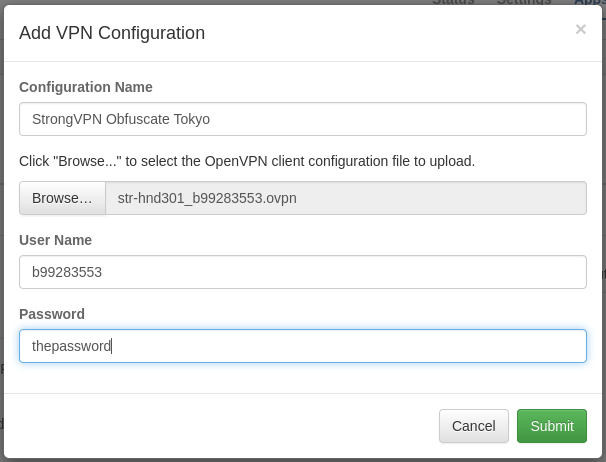The width and height of the screenshot is (606, 462).
Task: Switch to the Settings tab behind dialog
Action: (523, 2)
